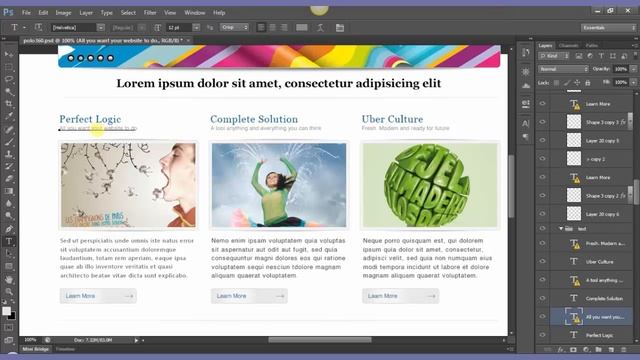The height and width of the screenshot is (360, 640).
Task: Hide the text group folder
Action: click(542, 229)
